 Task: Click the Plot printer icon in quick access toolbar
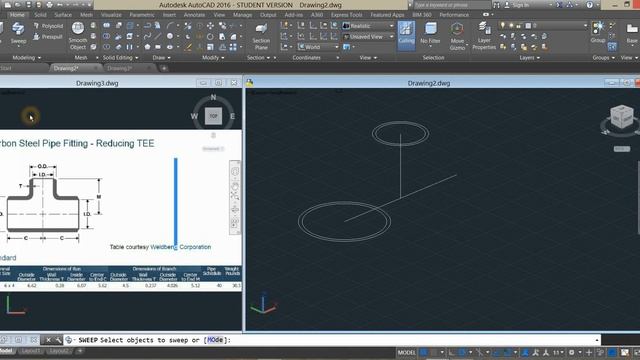click(x=49, y=5)
